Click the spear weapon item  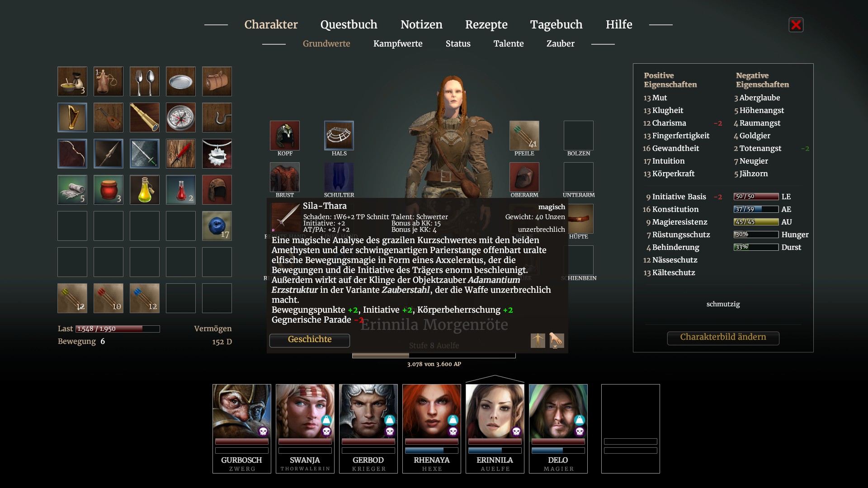108,154
